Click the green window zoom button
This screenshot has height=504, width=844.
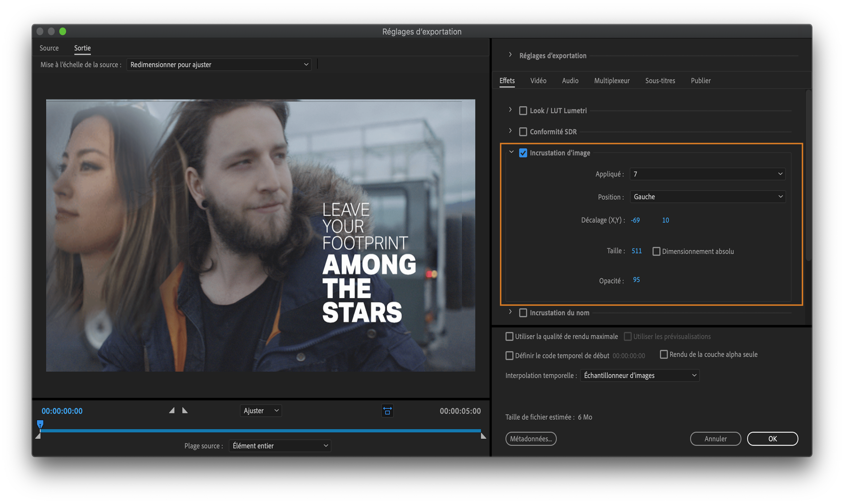(63, 32)
